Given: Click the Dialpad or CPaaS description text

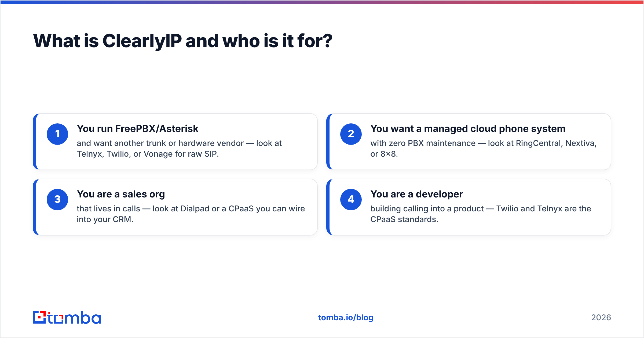Looking at the screenshot, I should 191,214.
